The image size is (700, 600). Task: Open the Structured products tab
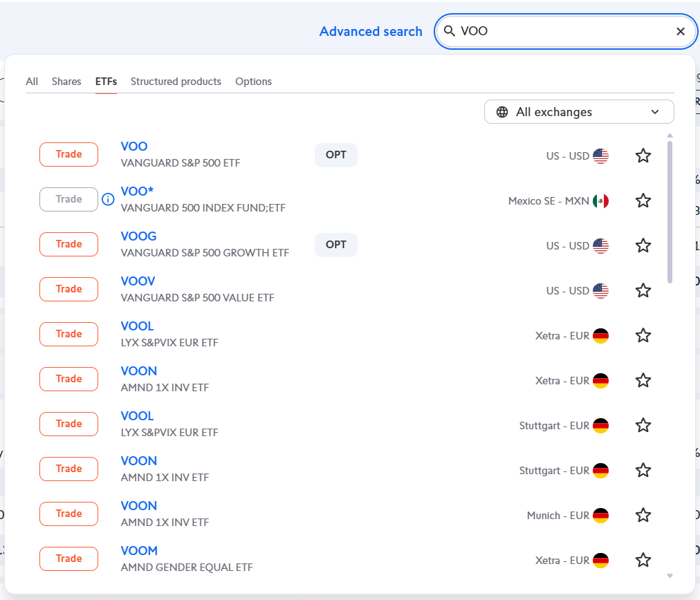(x=176, y=82)
